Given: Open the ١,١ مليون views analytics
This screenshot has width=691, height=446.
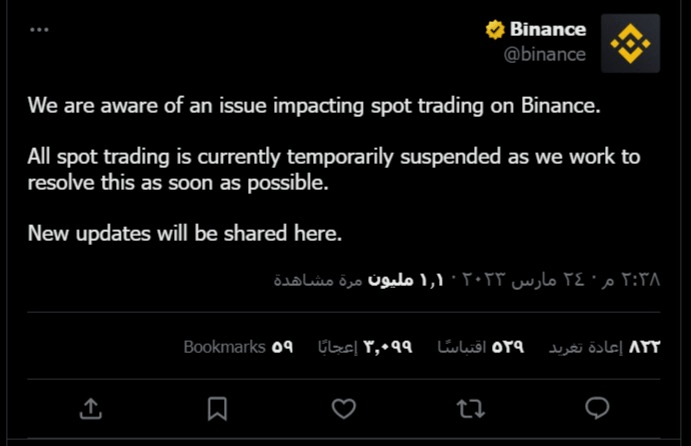Looking at the screenshot, I should (x=358, y=279).
